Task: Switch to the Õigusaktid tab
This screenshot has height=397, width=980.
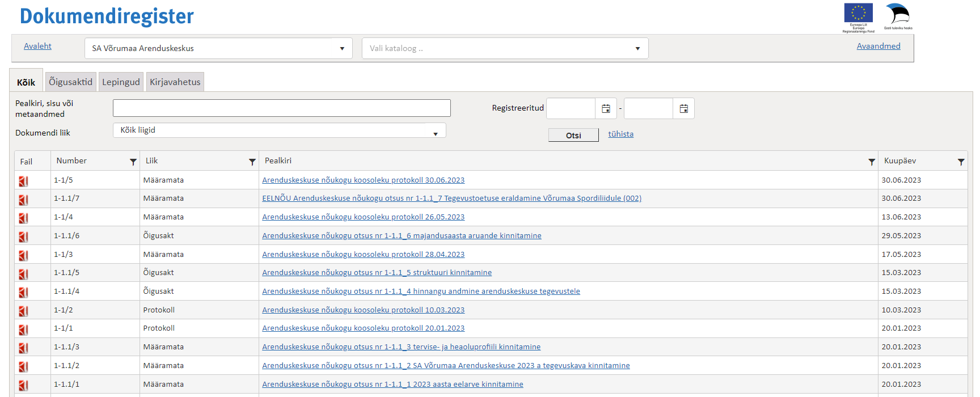Action: 70,82
